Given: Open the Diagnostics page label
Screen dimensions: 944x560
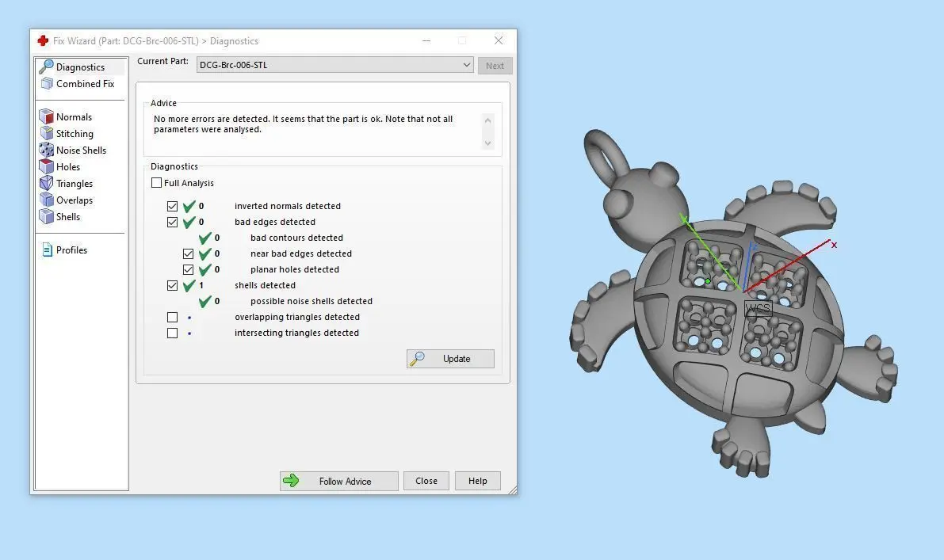Looking at the screenshot, I should 80,67.
